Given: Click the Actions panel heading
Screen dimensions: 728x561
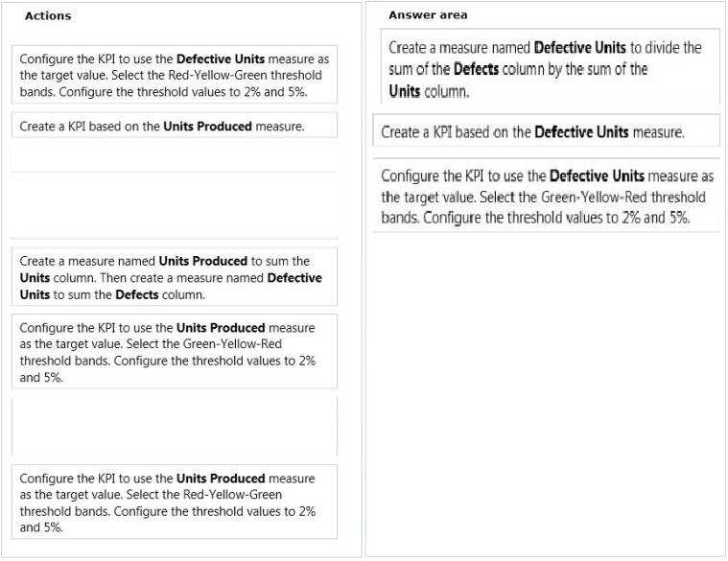Looking at the screenshot, I should pyautogui.click(x=48, y=15).
